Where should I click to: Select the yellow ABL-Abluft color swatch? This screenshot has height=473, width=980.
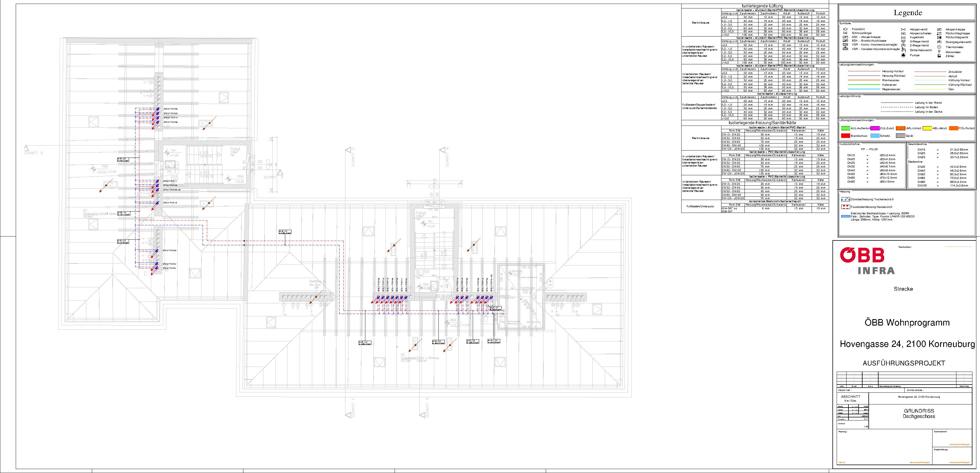point(927,128)
